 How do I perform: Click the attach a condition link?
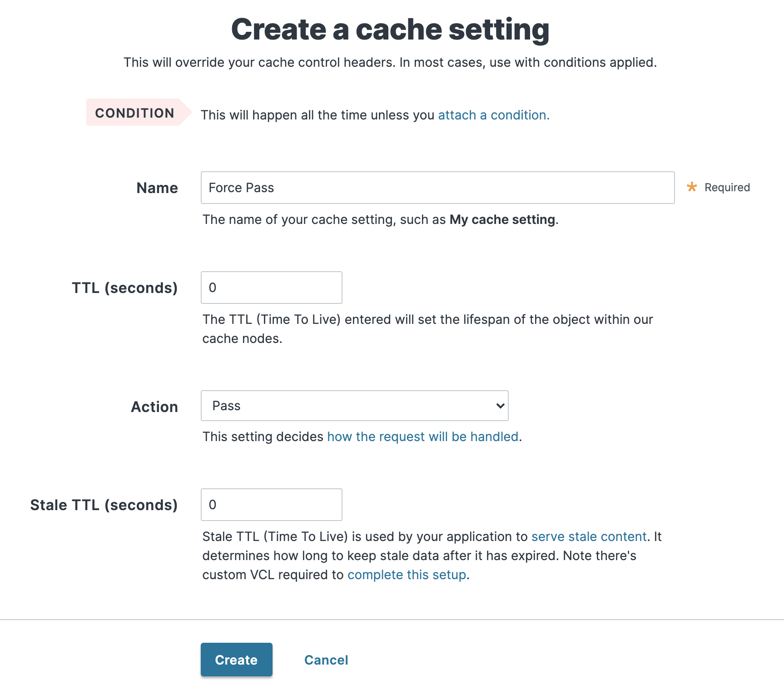click(492, 115)
